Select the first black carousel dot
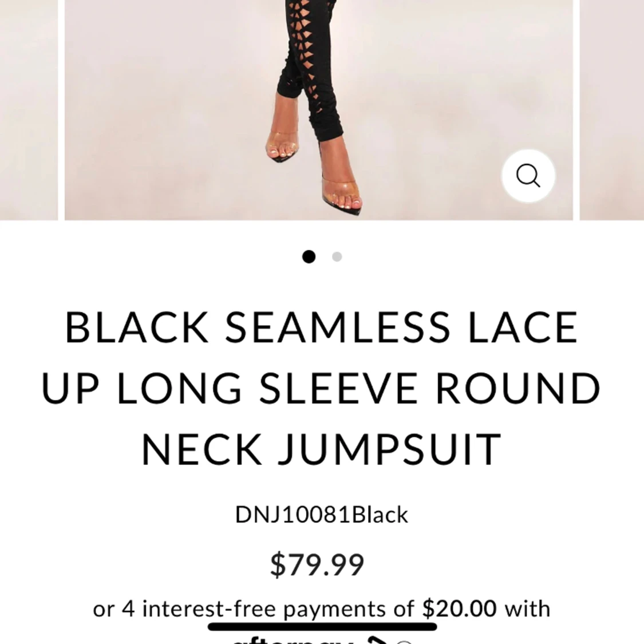This screenshot has width=644, height=644. click(x=309, y=256)
